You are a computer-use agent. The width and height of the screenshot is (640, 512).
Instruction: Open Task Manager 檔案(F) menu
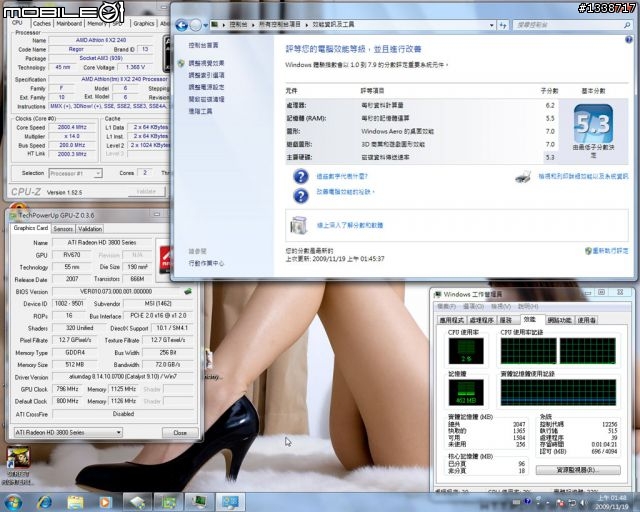pos(447,306)
